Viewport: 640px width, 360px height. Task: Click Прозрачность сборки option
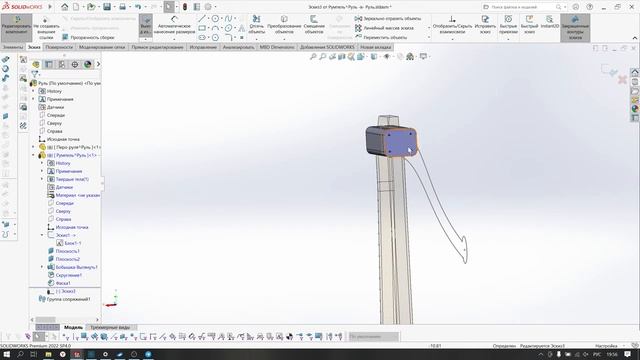pyautogui.click(x=88, y=37)
